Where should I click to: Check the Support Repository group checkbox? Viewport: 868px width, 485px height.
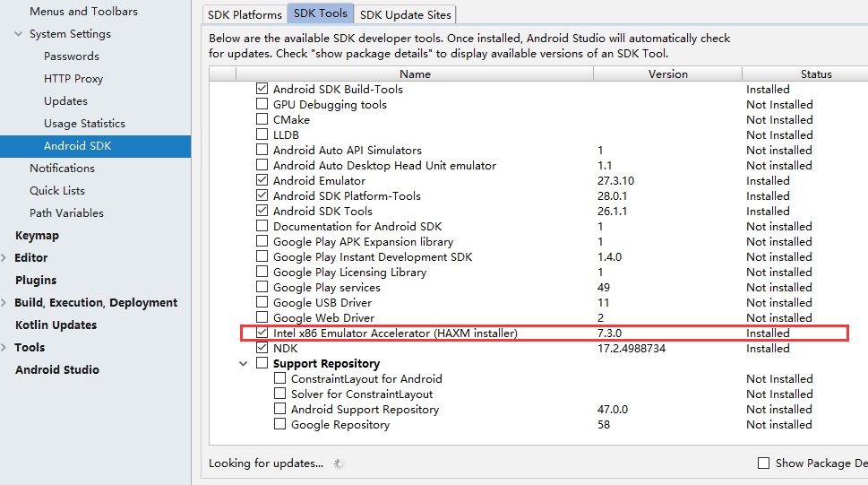click(x=262, y=363)
